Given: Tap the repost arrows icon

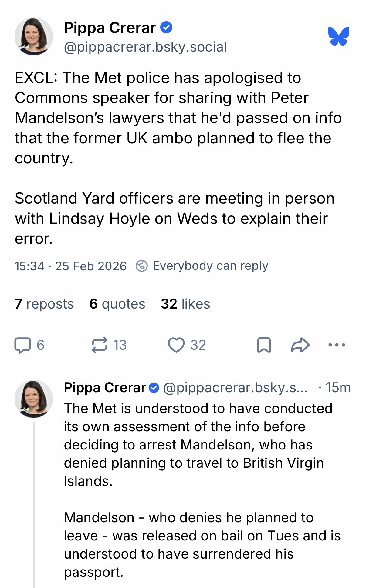Looking at the screenshot, I should [100, 345].
